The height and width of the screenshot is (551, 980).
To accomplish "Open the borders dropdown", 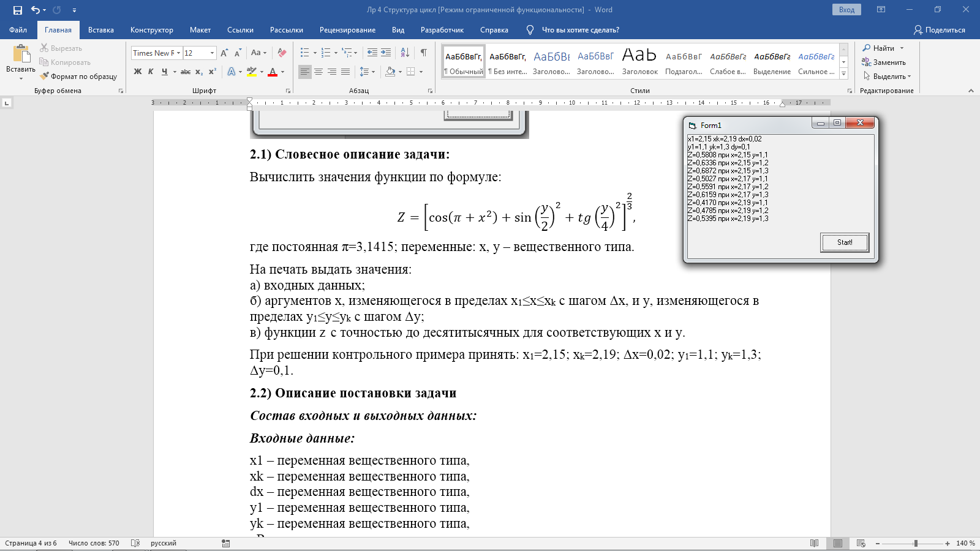I will [x=421, y=72].
